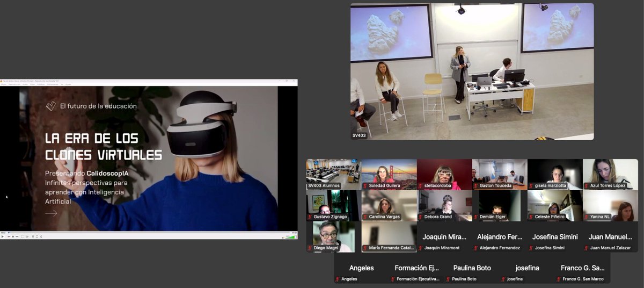This screenshot has height=288, width=644.
Task: Click the "SV403" label on classroom feed
Action: [x=359, y=135]
